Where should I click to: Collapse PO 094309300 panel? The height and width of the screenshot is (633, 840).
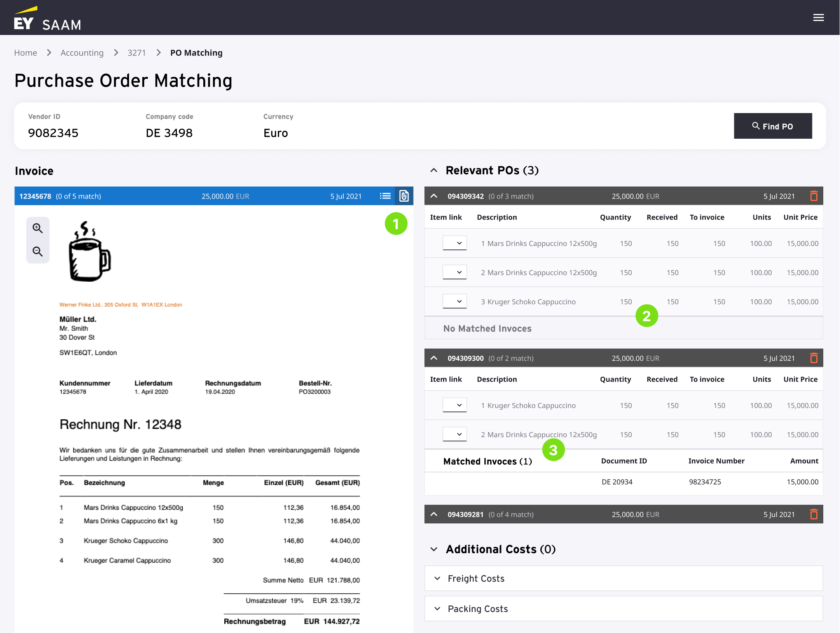pyautogui.click(x=434, y=358)
